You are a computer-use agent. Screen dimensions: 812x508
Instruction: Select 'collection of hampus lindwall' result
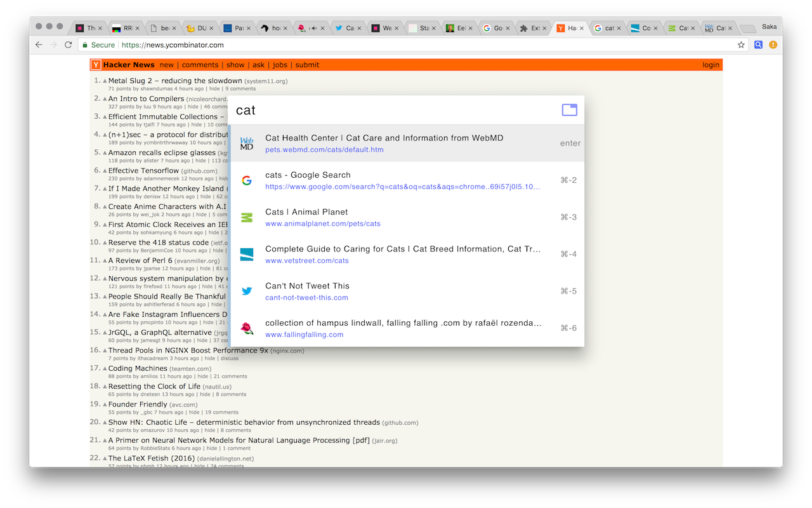(407, 328)
